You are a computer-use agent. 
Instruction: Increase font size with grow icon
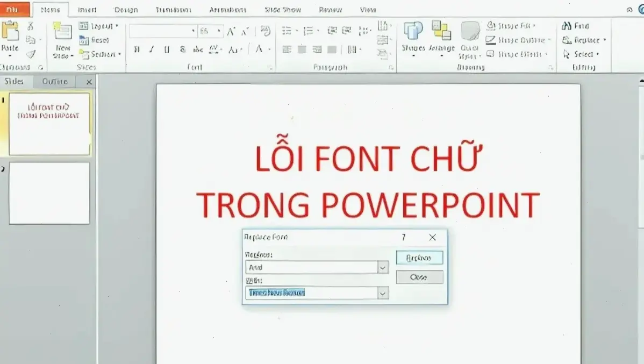(x=231, y=31)
